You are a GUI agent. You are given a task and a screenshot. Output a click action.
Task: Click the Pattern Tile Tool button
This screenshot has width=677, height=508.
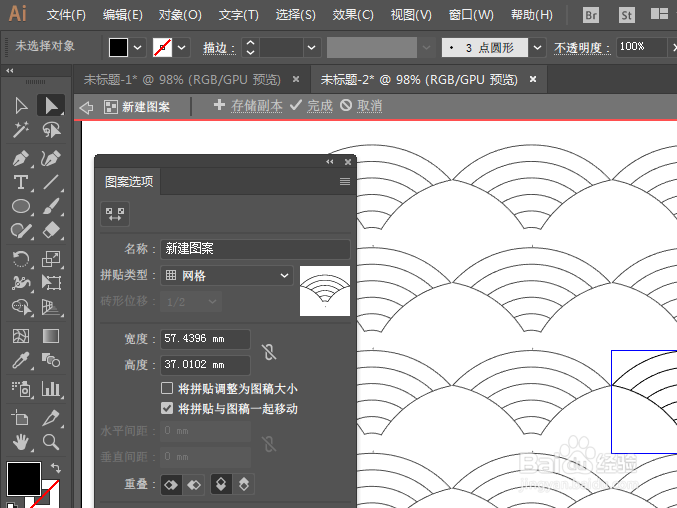(x=115, y=214)
